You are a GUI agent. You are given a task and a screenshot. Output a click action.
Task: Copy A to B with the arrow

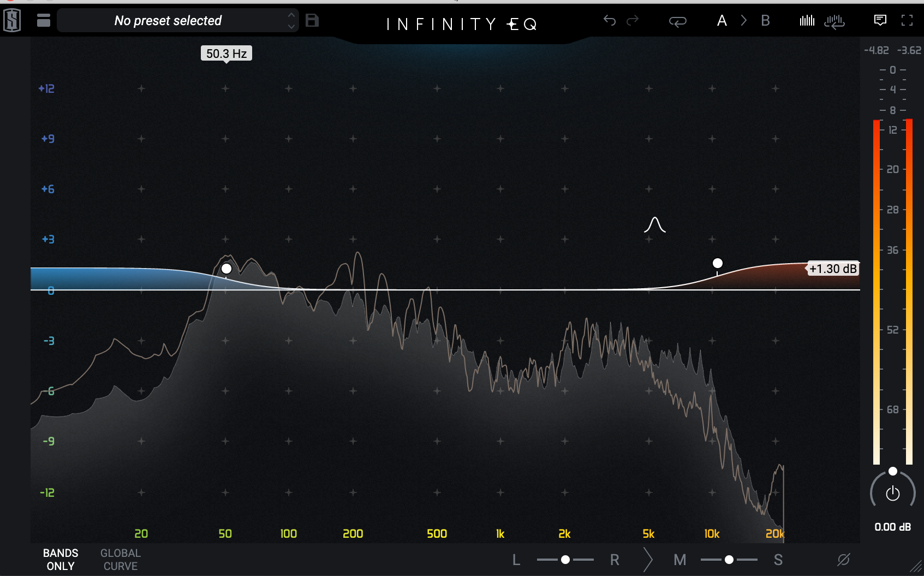pos(744,21)
